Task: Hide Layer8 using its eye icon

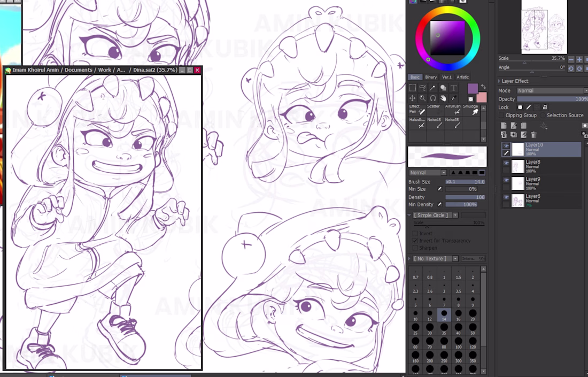Action: click(506, 163)
